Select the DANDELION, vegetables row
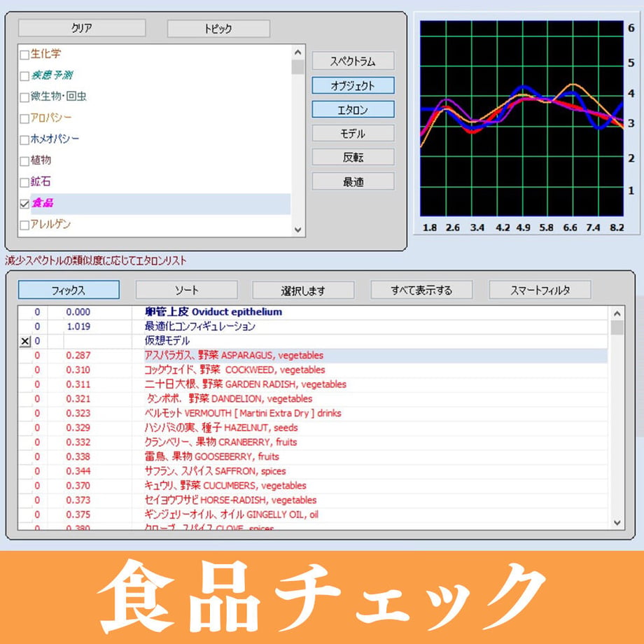 (x=313, y=399)
